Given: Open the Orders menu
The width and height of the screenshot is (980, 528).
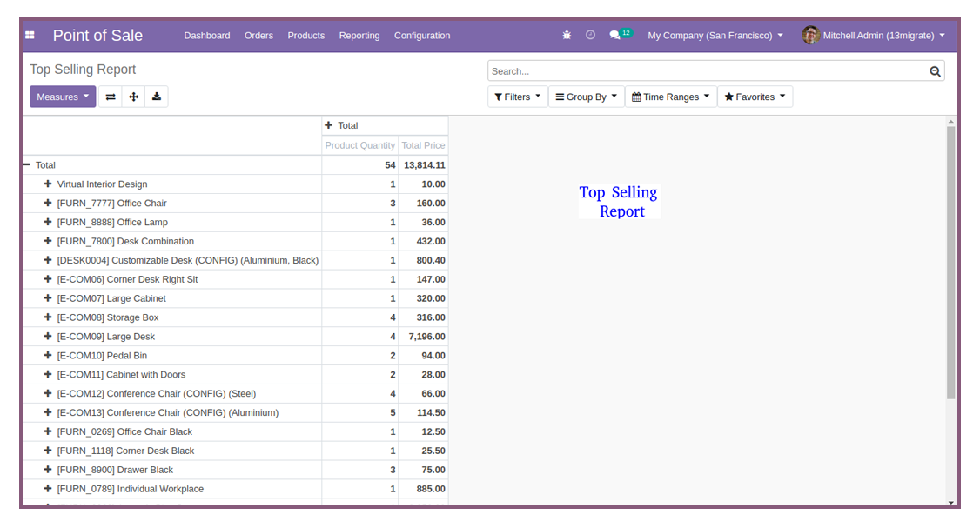Looking at the screenshot, I should [258, 36].
